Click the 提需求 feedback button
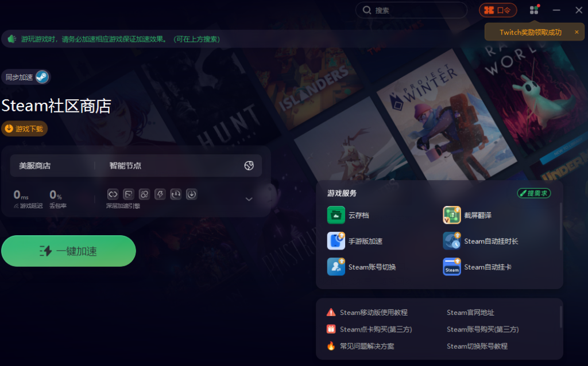Screen dimensions: 588x366 pos(534,193)
